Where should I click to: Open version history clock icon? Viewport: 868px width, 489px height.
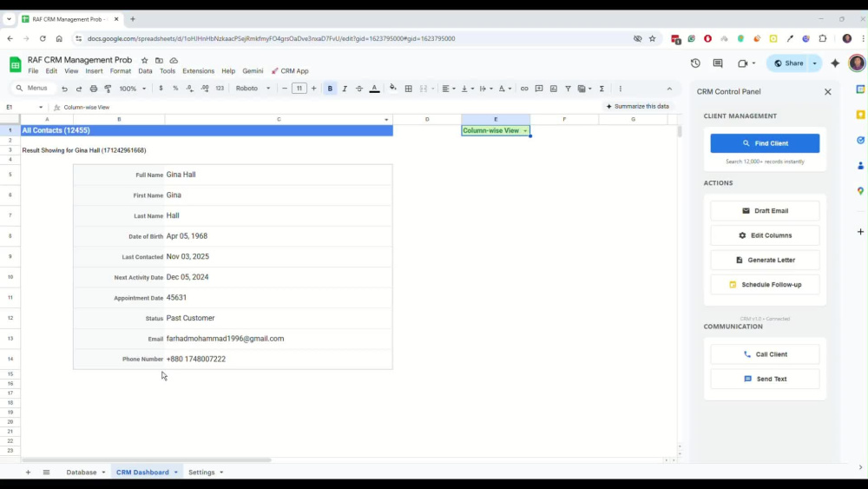click(x=695, y=63)
